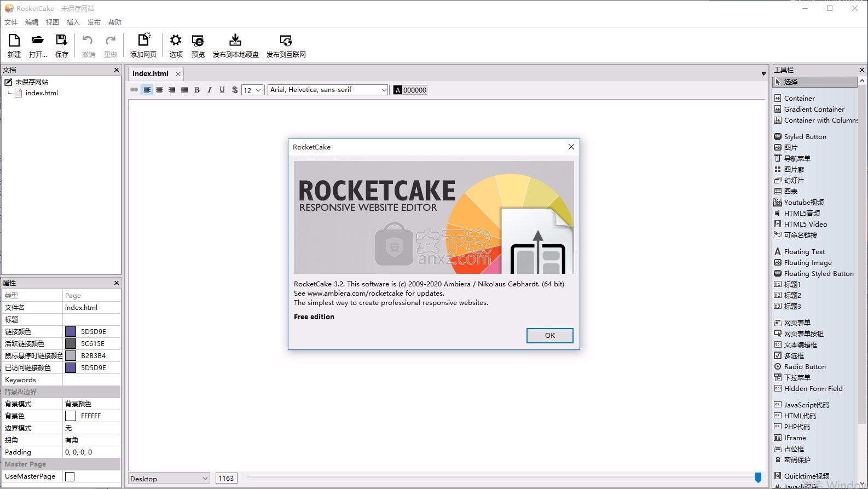This screenshot has height=489, width=868.
Task: Pick the Gradient Container tool
Action: click(x=814, y=109)
